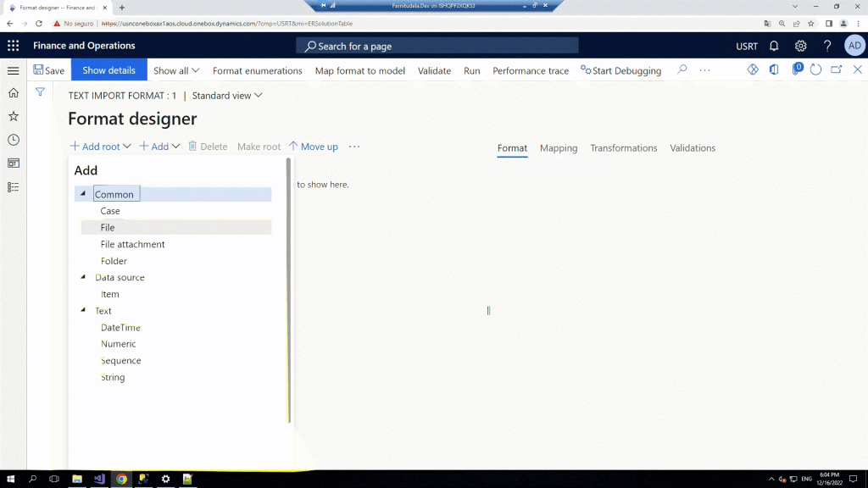Image resolution: width=868 pixels, height=488 pixels.
Task: Switch to the Mapping tab
Action: (559, 148)
